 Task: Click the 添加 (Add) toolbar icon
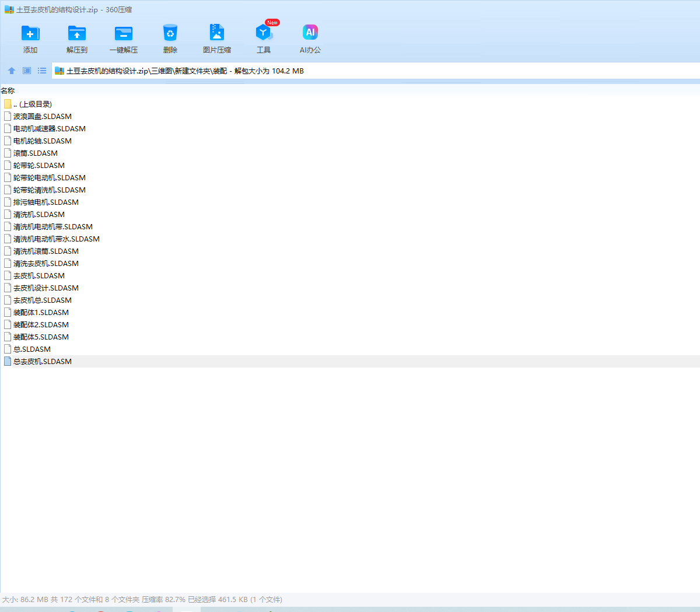[30, 33]
